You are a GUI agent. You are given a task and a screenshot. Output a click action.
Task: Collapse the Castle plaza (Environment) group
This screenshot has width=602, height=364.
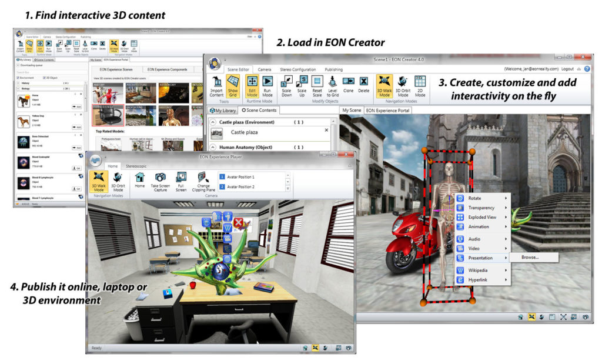[212, 122]
